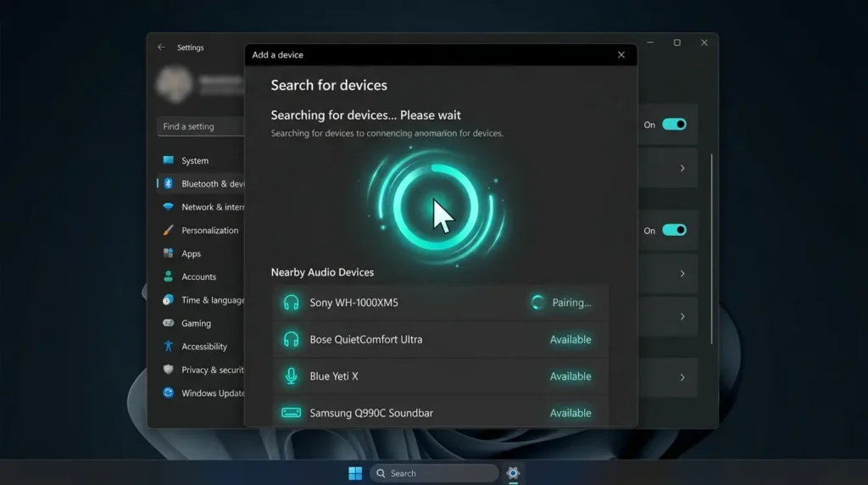
Task: Turn off the upper On toggle
Action: 674,125
